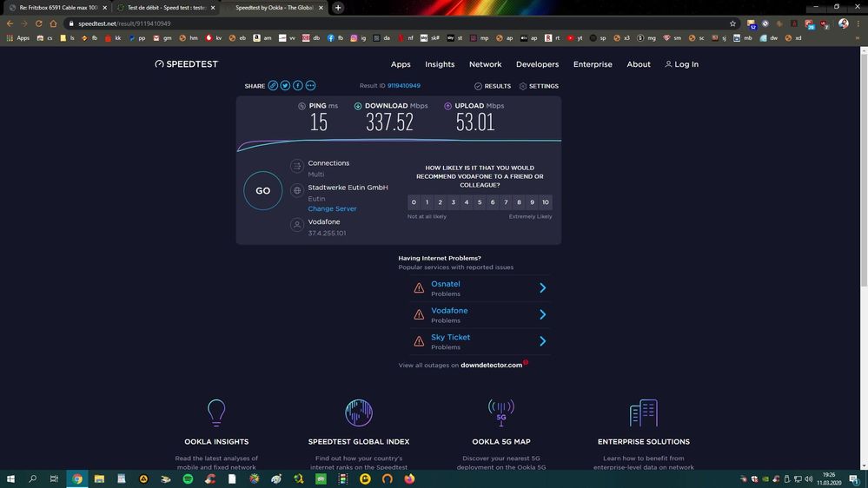Screen dimensions: 868x488
Task: Switch to Test de débit tab
Action: pyautogui.click(x=165, y=8)
